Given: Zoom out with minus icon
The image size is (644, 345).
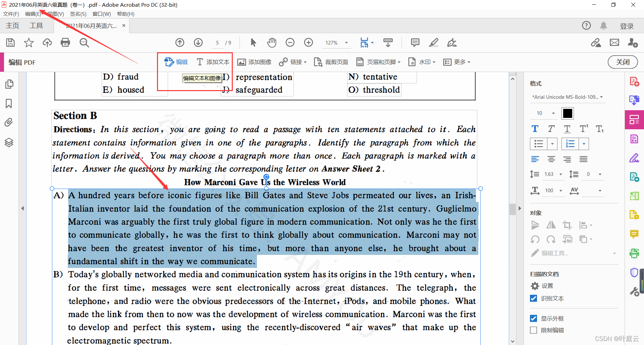Looking at the screenshot, I should [x=290, y=43].
